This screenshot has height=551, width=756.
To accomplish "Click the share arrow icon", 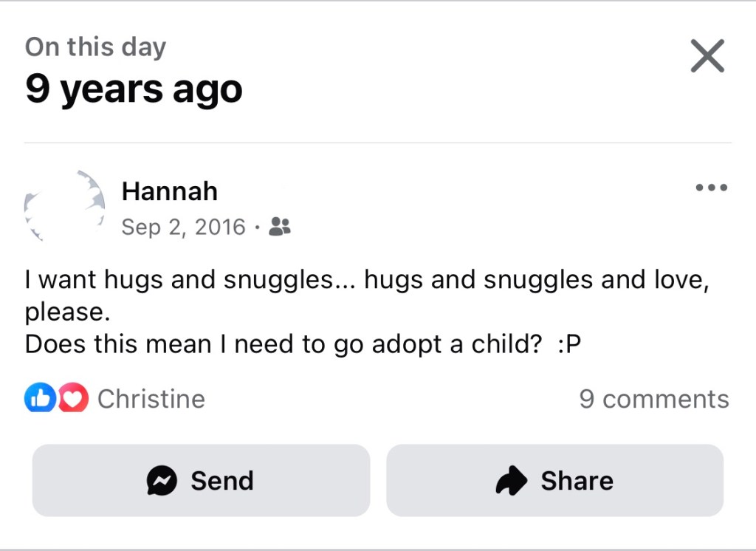I will 512,481.
